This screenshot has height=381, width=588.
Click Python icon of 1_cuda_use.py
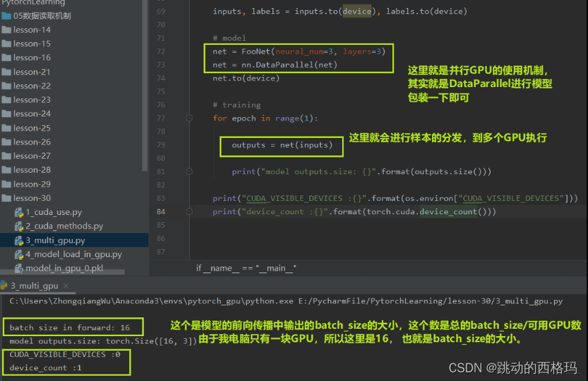pyautogui.click(x=19, y=213)
